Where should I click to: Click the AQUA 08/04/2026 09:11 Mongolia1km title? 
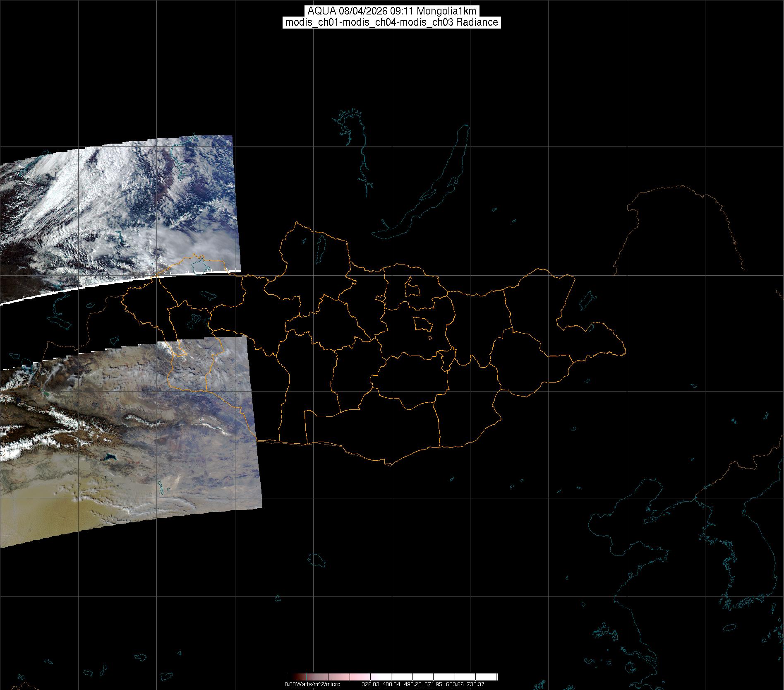(x=392, y=11)
